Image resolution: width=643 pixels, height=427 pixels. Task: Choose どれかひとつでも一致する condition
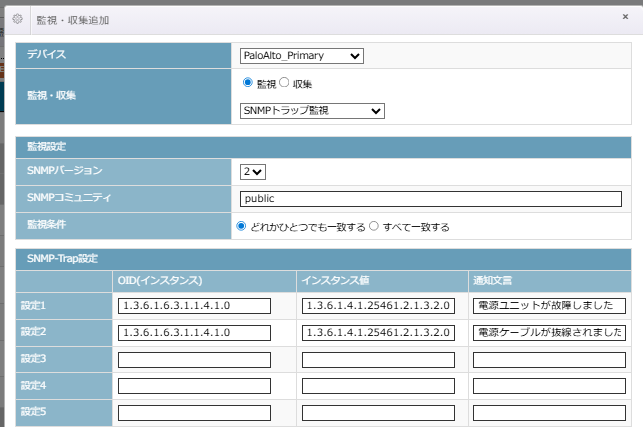pyautogui.click(x=241, y=226)
